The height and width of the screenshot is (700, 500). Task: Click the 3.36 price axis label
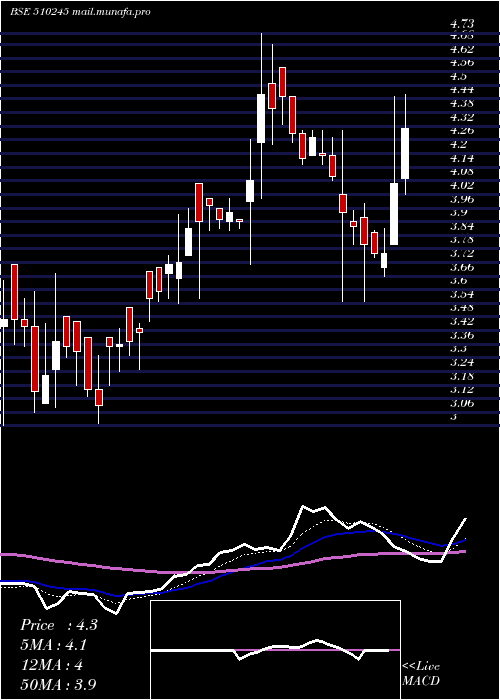(462, 335)
